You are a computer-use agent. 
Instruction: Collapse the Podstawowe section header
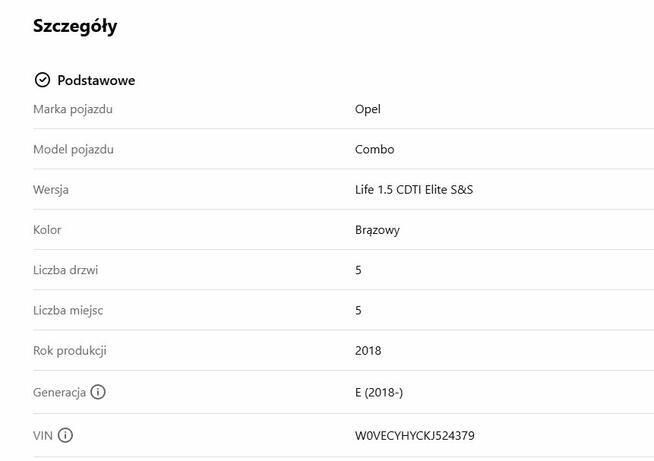96,80
